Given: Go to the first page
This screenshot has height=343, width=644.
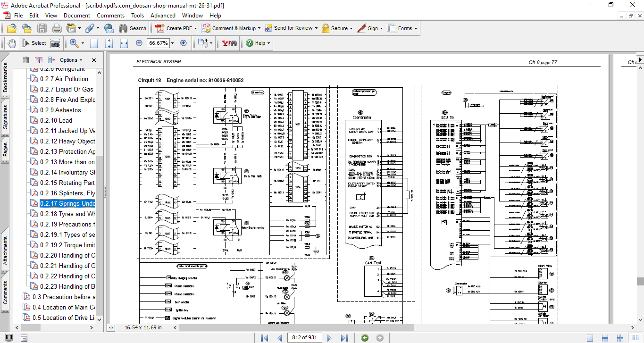Looking at the screenshot, I should tap(264, 337).
